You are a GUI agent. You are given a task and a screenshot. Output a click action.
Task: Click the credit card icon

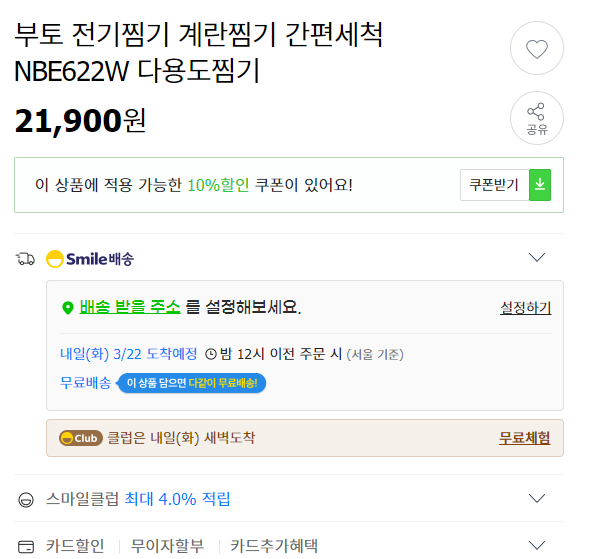(26, 547)
